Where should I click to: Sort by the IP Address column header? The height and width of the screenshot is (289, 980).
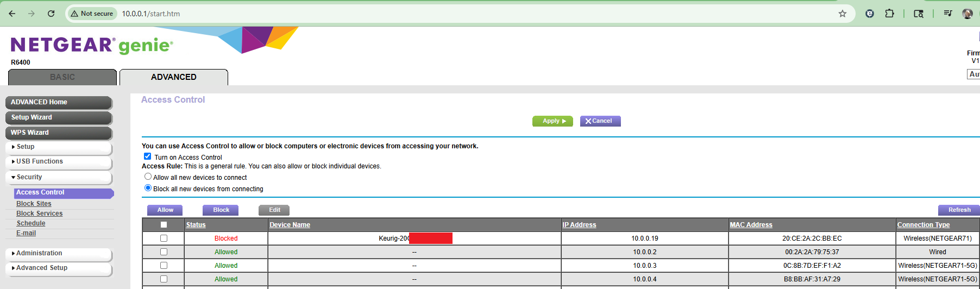coord(579,225)
